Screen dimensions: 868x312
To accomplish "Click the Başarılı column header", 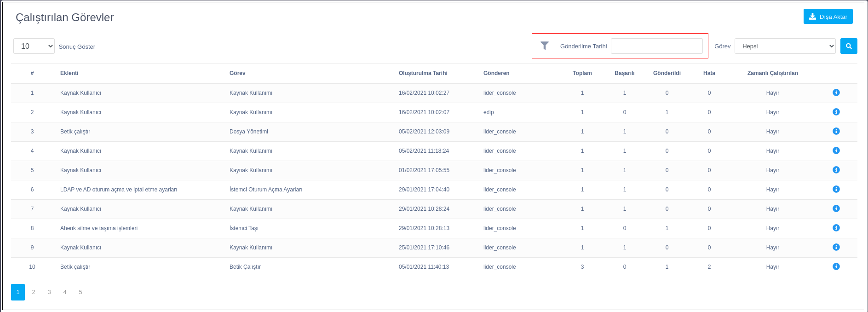I will (x=624, y=73).
